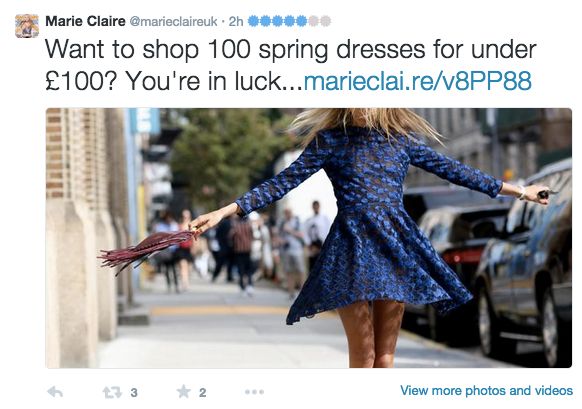
Task: Select the first grey badge beside blue ones
Action: (x=314, y=21)
